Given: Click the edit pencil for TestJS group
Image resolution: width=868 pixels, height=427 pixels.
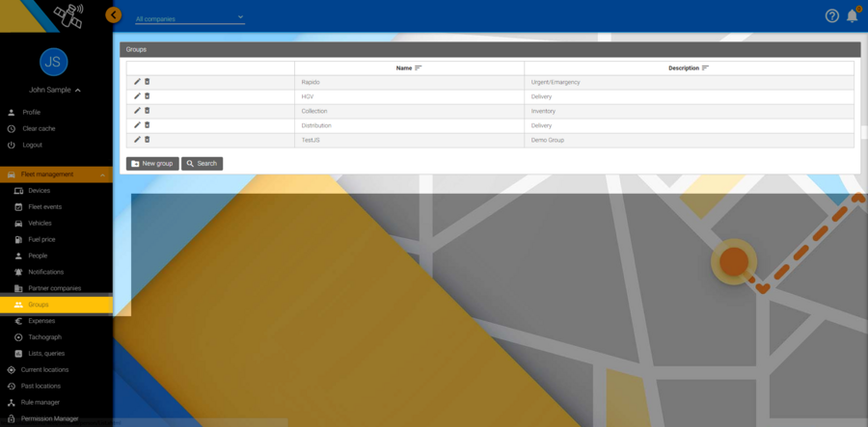Looking at the screenshot, I should [137, 140].
